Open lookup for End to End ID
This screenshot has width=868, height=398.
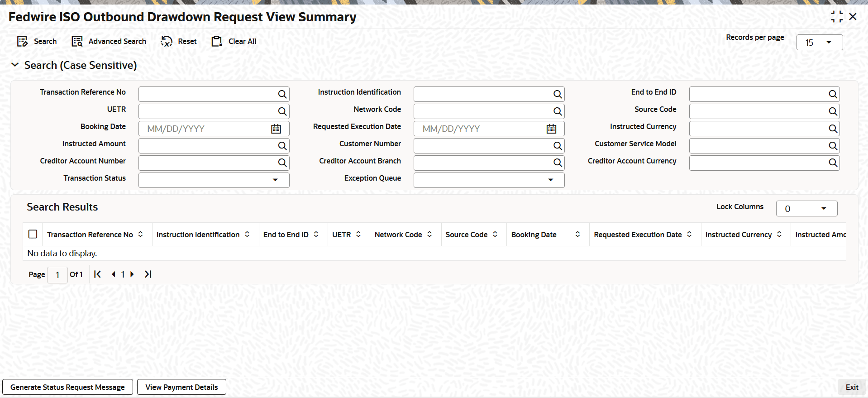click(x=833, y=94)
